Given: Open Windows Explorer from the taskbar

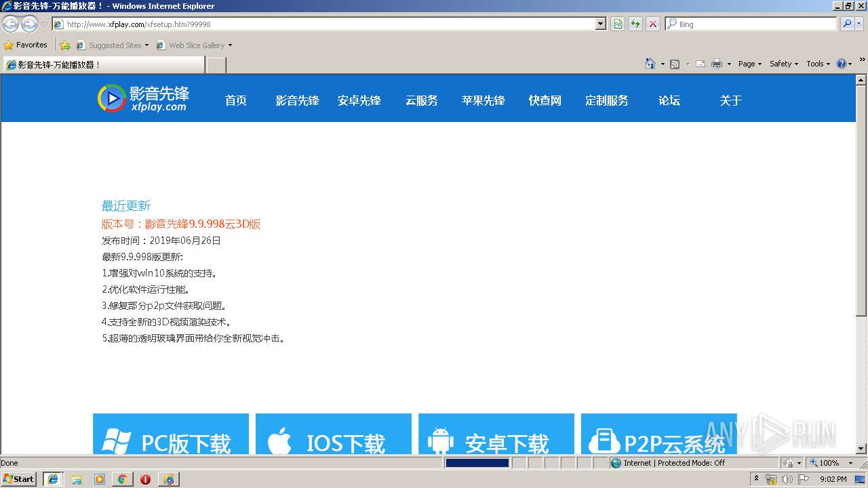Looking at the screenshot, I should click(x=77, y=479).
